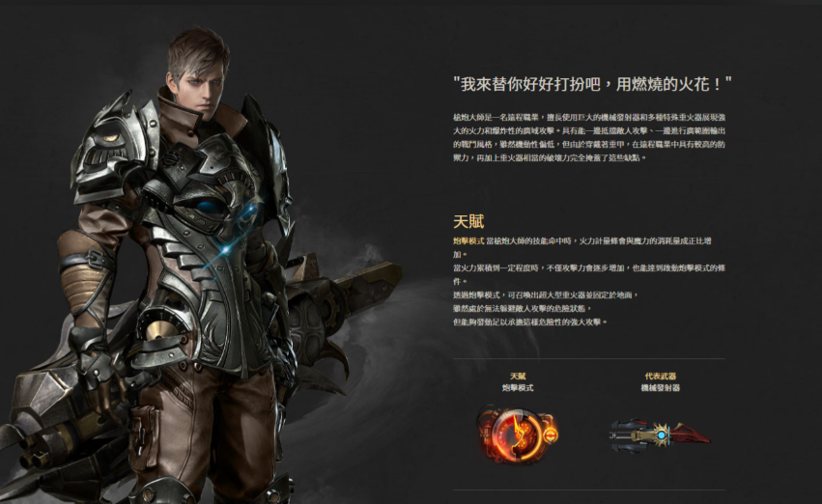Click the quote headline about 燃燒的火花
Screen dimensions: 822x504
click(x=592, y=84)
